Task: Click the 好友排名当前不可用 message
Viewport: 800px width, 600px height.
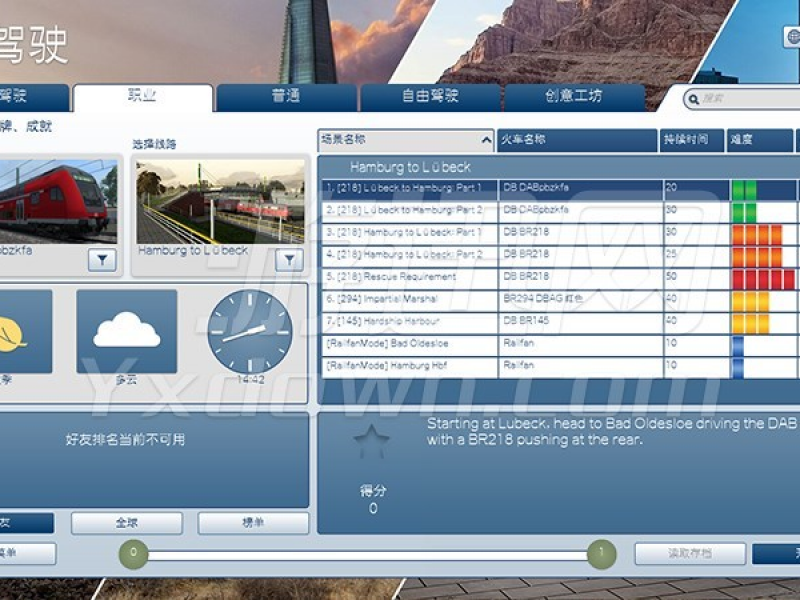Action: point(126,440)
